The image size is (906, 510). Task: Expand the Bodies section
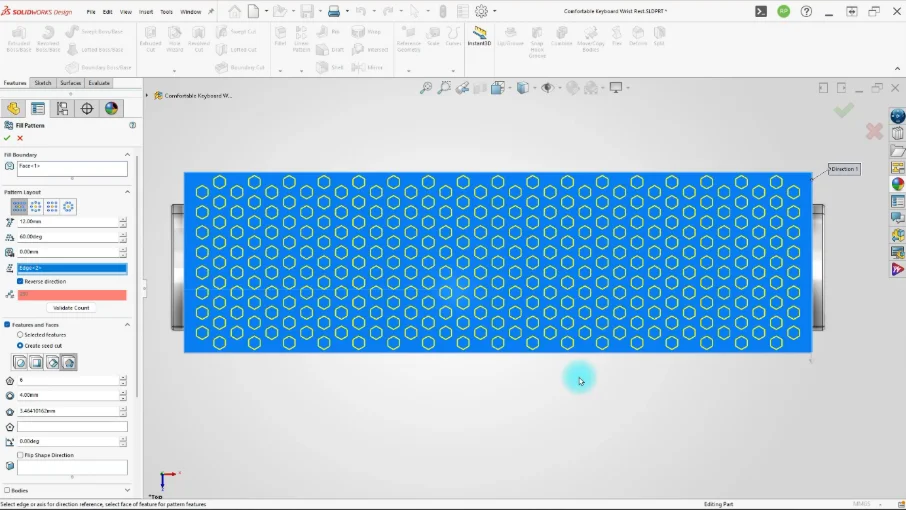coord(127,490)
